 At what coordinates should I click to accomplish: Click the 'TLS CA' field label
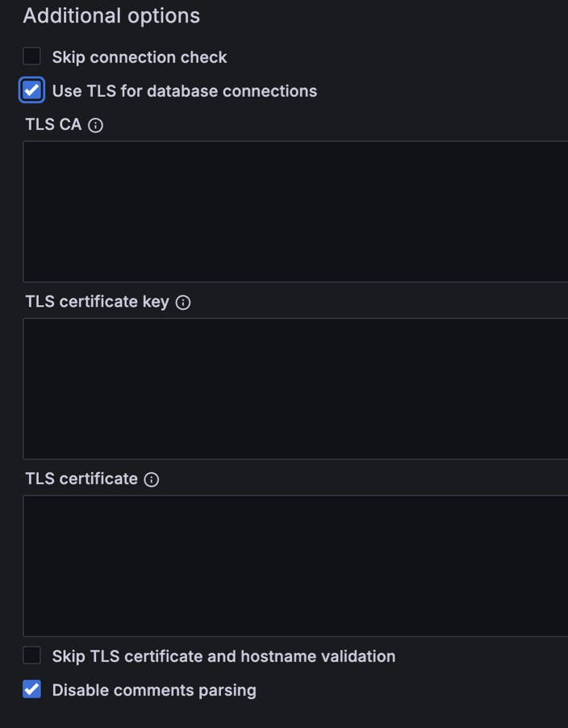pyautogui.click(x=53, y=124)
